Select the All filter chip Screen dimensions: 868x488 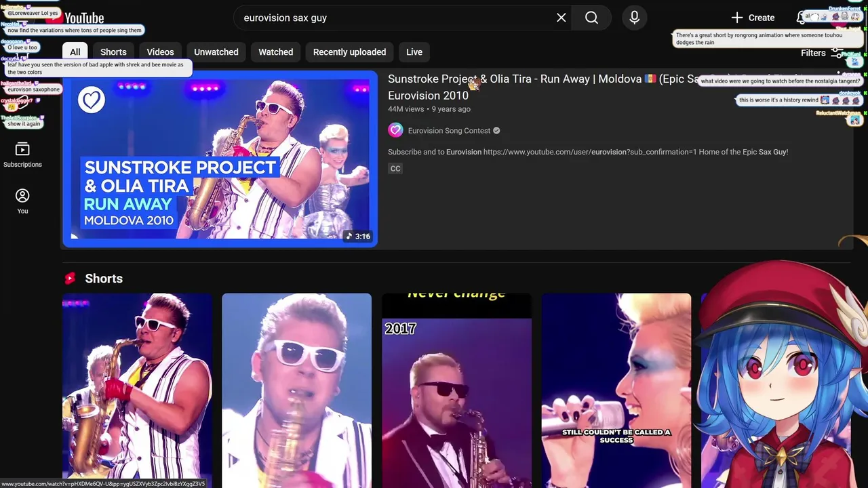[75, 52]
